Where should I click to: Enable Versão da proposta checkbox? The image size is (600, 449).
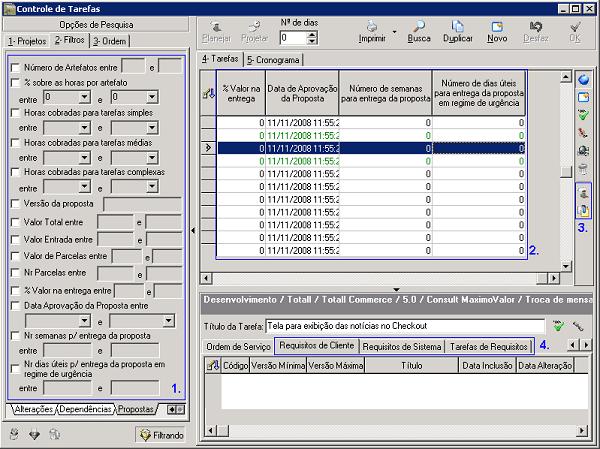point(15,204)
